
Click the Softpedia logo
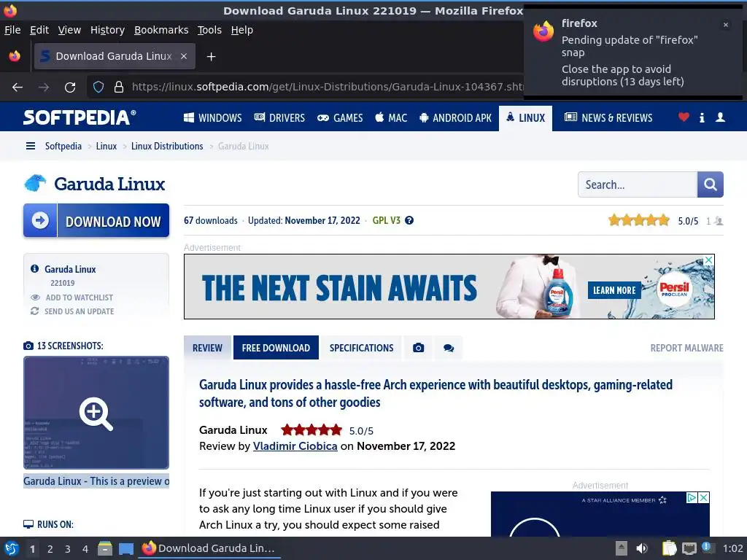(80, 117)
